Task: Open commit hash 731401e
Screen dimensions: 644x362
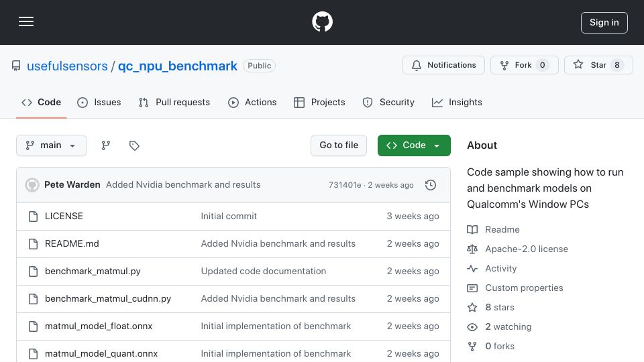Action: pos(345,185)
